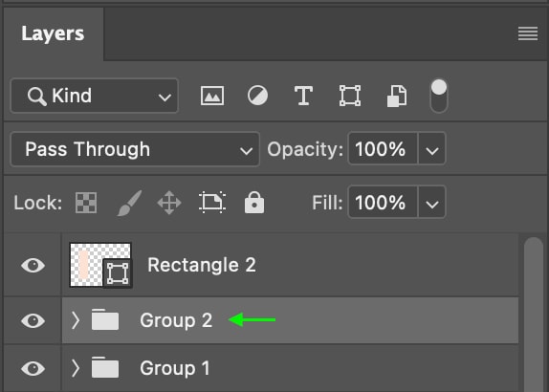Toggle layer filtering switch on or off
Screen dimensions: 549x392
pyautogui.click(x=439, y=96)
